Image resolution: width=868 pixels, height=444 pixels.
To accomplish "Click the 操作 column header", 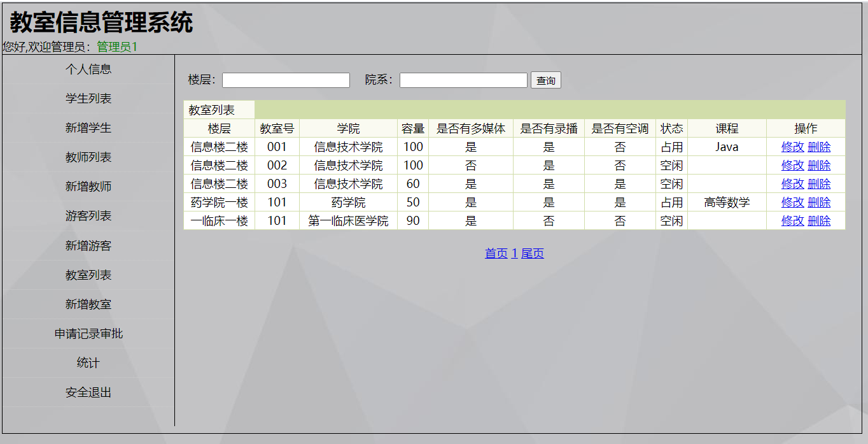I will pos(806,129).
